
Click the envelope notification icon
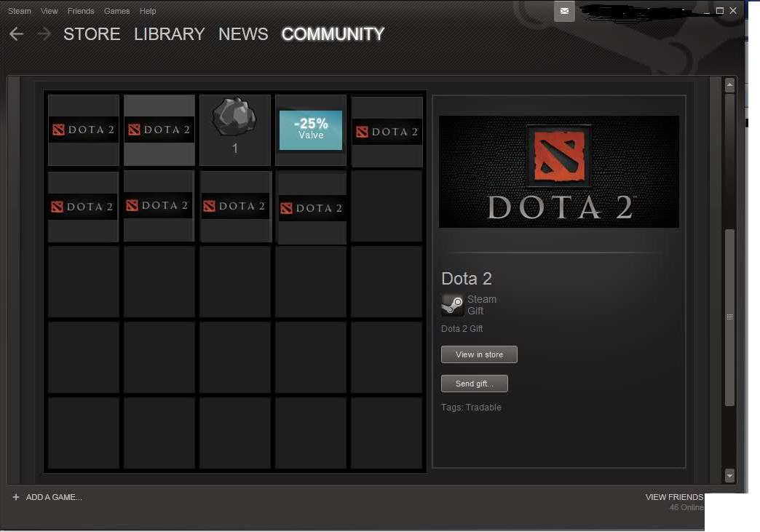(x=564, y=11)
